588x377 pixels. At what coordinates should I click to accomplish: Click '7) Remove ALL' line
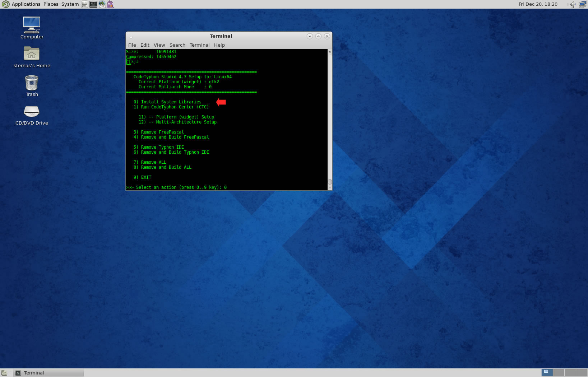pos(150,162)
